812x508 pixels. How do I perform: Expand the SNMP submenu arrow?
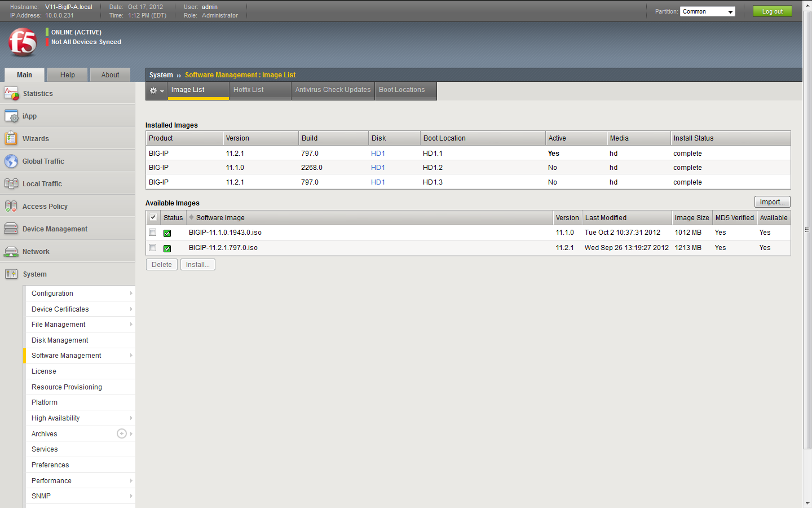131,496
